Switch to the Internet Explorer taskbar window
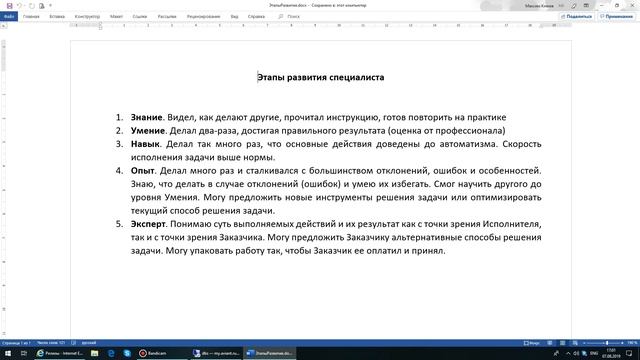Viewport: 640px width, 360px height. tap(60, 353)
